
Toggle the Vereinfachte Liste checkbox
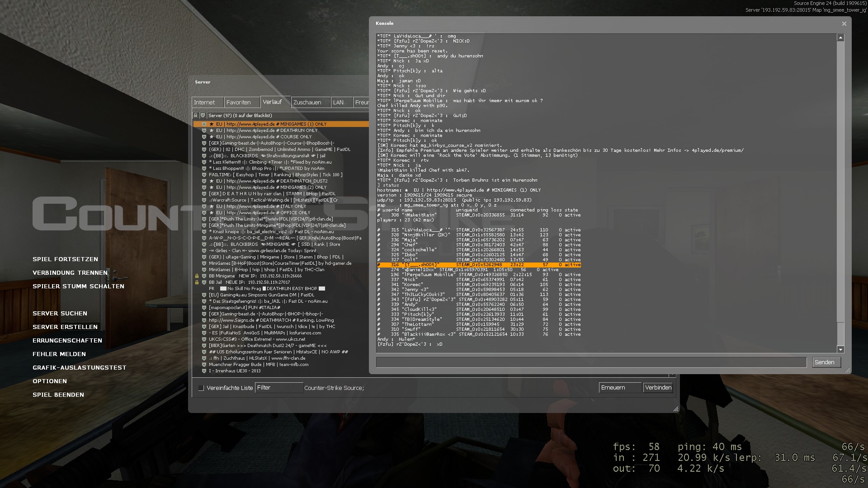click(x=201, y=388)
